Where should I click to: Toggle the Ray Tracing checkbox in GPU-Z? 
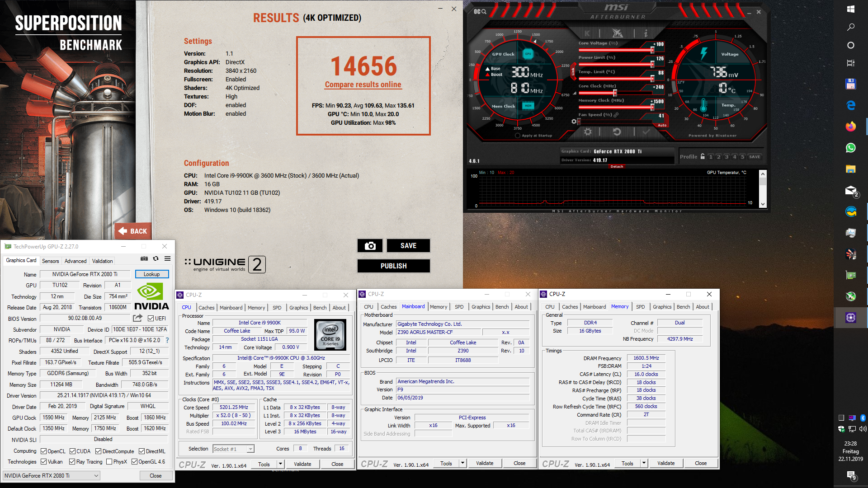(73, 461)
